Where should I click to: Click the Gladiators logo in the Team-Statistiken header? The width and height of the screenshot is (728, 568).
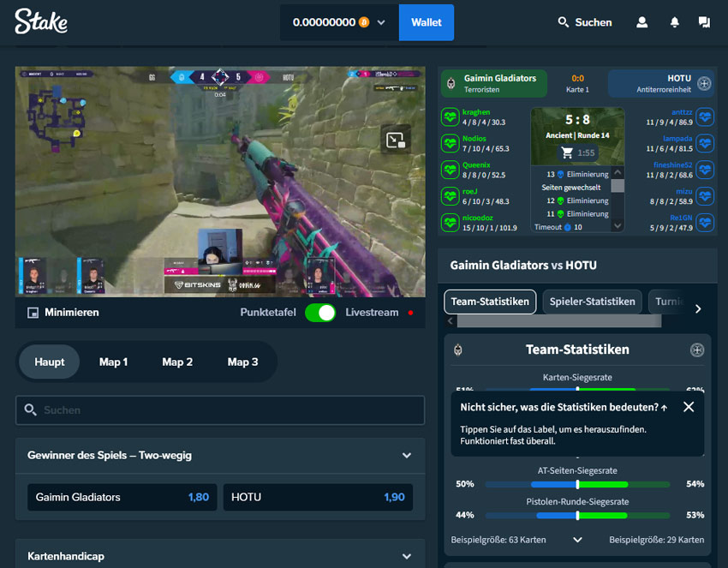point(458,350)
